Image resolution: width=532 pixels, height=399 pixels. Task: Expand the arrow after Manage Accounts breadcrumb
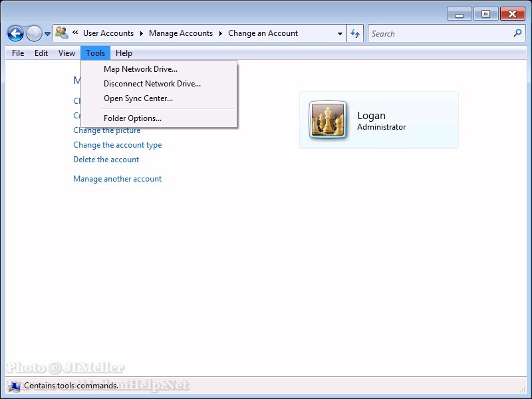point(221,33)
